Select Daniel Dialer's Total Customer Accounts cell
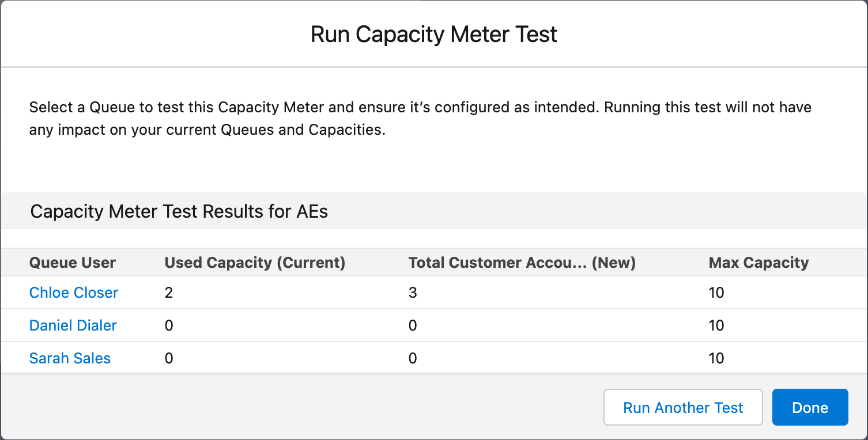 click(x=413, y=325)
